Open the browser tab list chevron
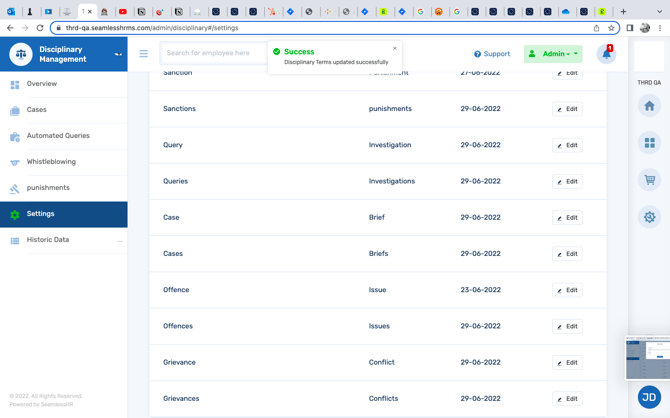 coord(659,12)
